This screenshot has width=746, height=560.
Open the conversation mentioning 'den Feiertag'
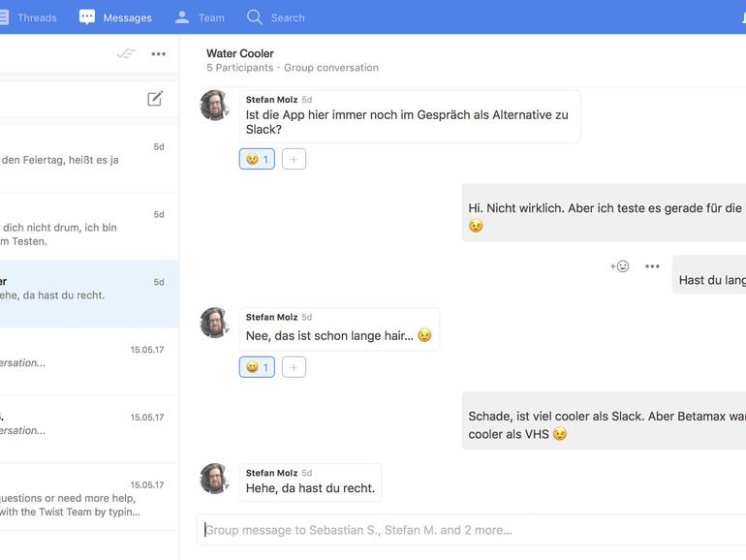[x=89, y=158]
